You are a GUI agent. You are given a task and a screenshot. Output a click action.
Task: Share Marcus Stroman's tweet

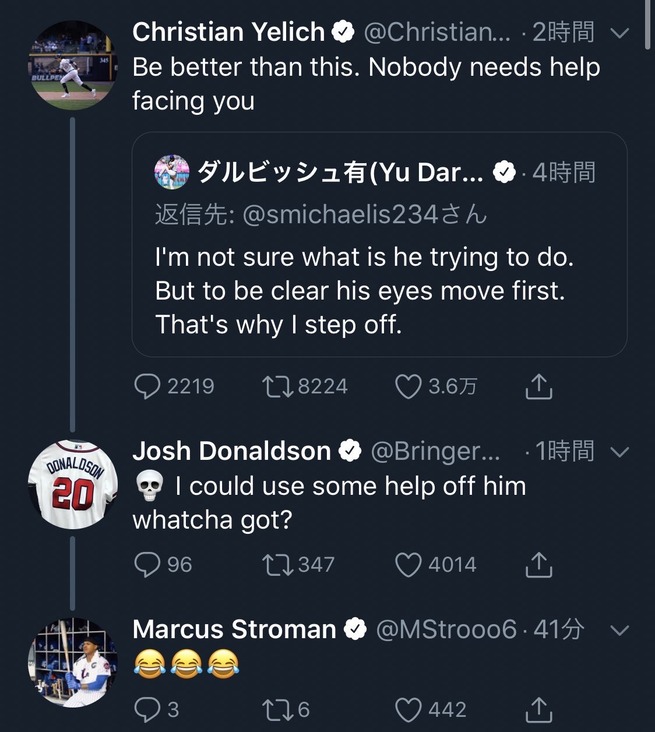click(538, 709)
